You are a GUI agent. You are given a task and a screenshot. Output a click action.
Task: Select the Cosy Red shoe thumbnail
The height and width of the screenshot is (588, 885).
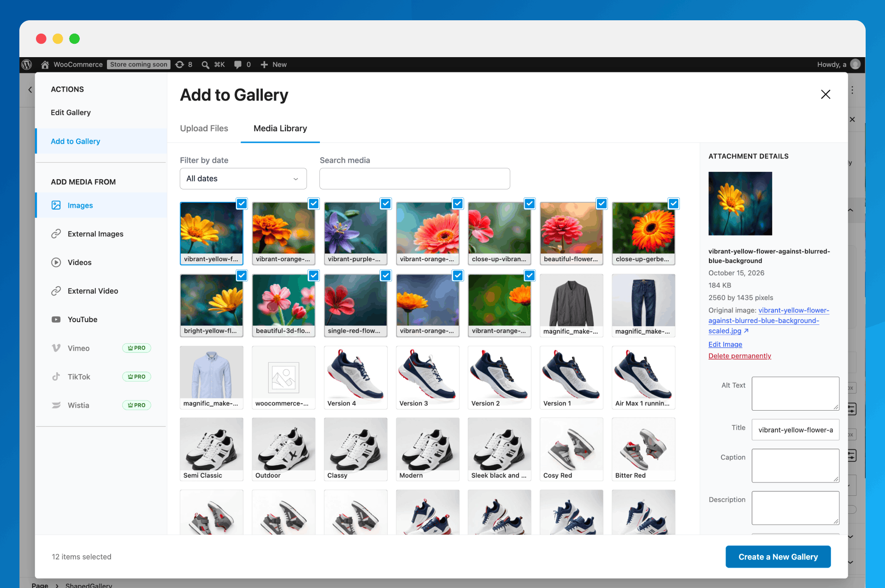pos(572,449)
